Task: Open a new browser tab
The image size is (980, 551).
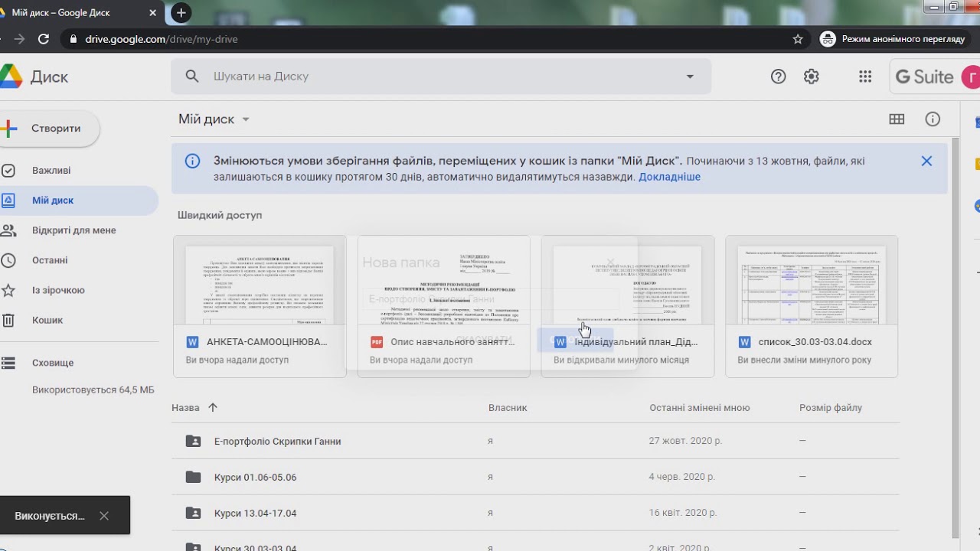Action: [x=181, y=12]
